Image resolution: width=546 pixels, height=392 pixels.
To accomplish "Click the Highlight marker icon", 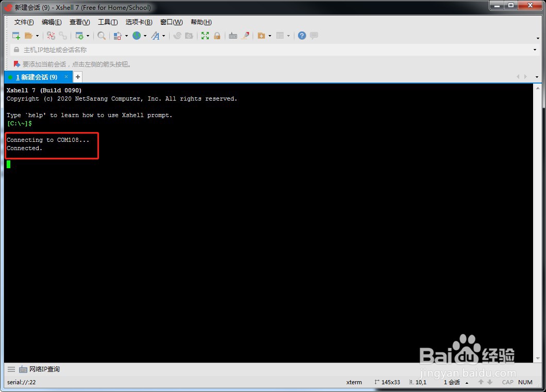I will [x=245, y=36].
